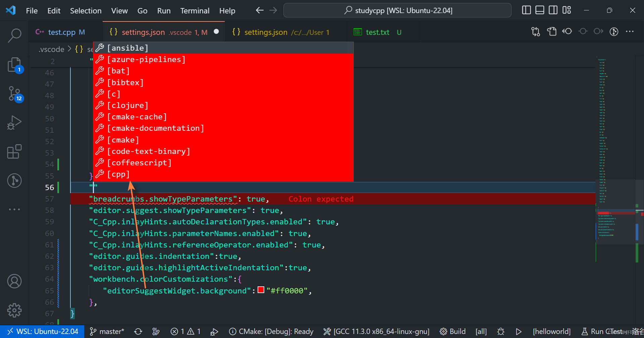This screenshot has height=338, width=644.
Task: Click the .vscode breadcrumb segment
Action: 51,49
